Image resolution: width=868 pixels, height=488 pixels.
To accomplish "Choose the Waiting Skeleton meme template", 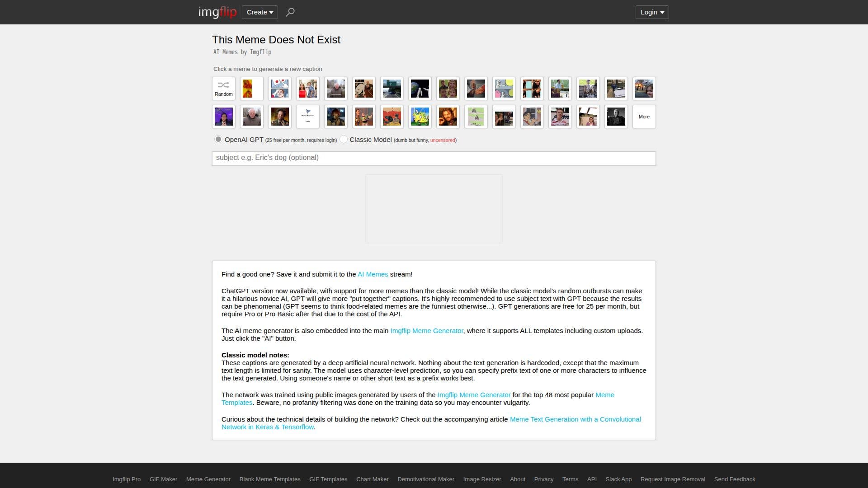I will (x=588, y=89).
